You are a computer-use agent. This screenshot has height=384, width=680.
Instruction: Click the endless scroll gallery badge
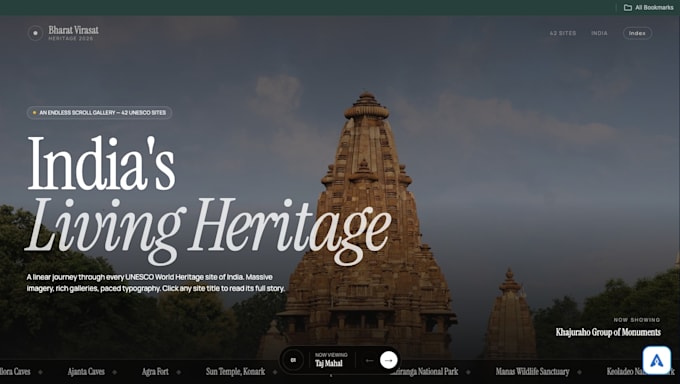99,113
